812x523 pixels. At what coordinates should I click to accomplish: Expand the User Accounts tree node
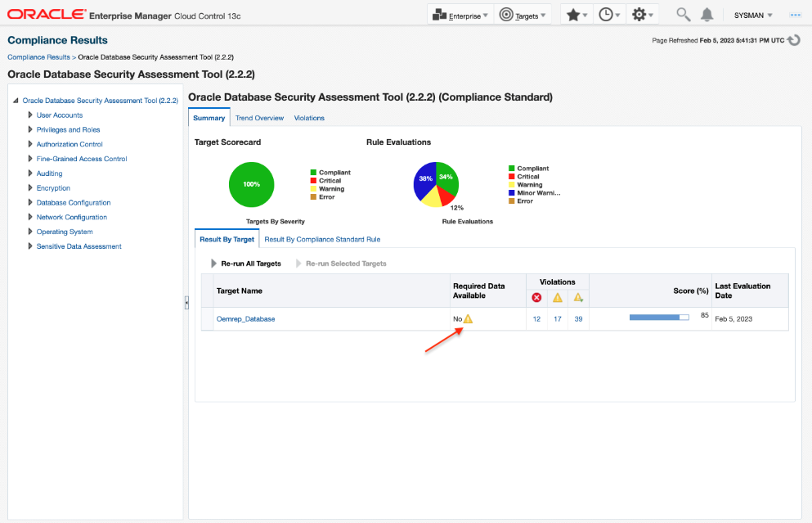30,115
